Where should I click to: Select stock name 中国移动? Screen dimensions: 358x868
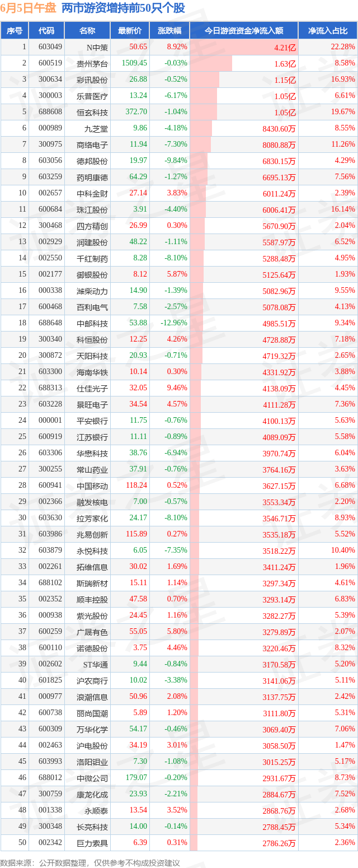click(92, 486)
